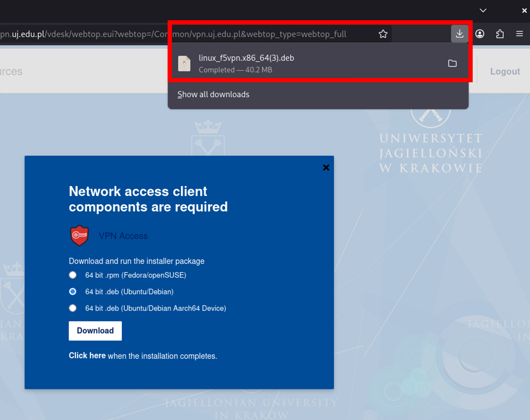This screenshot has height=420, width=530.
Task: Open the extensions puzzle-piece icon
Action: click(x=500, y=34)
